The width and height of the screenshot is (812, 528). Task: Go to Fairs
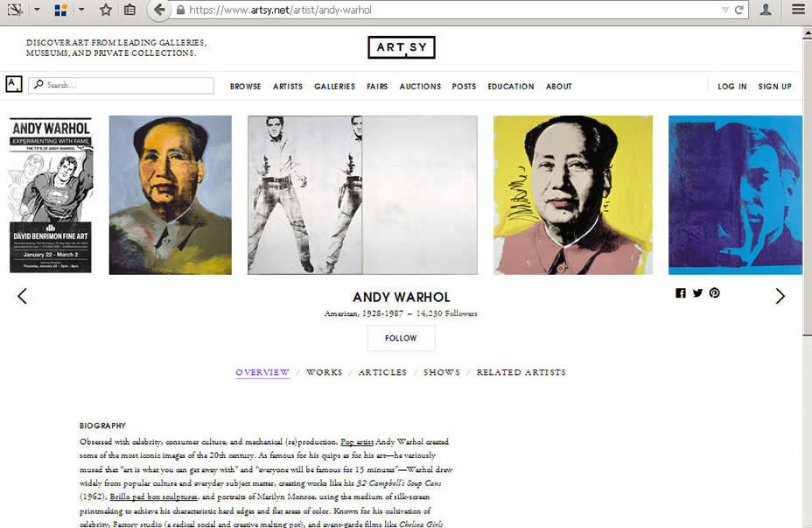[377, 87]
